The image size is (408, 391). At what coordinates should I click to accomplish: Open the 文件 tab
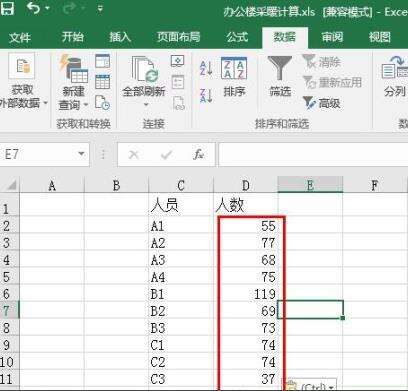coord(20,37)
